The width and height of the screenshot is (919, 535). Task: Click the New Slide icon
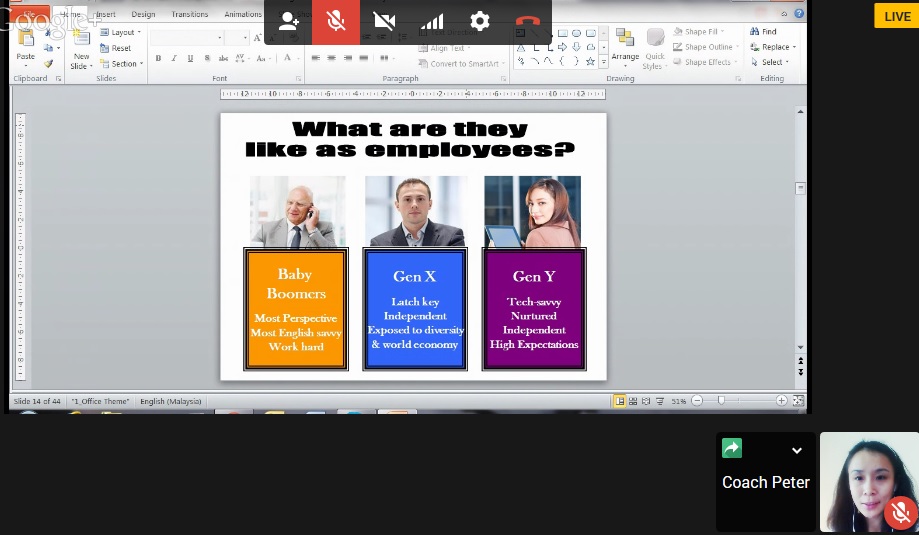coord(81,39)
